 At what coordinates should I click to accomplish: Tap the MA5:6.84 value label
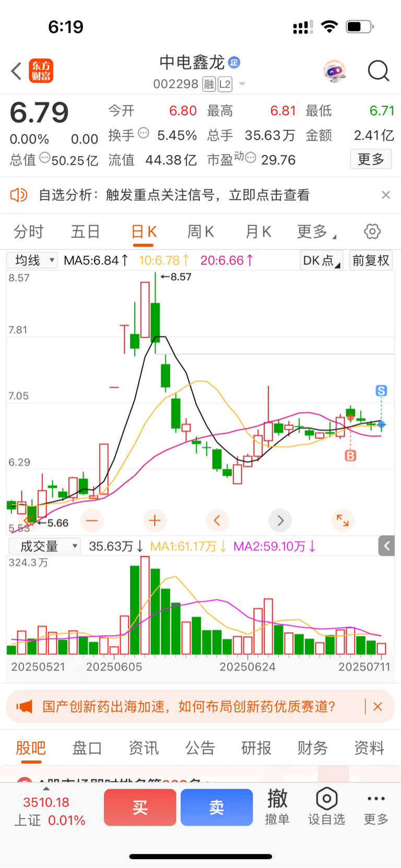(x=96, y=260)
